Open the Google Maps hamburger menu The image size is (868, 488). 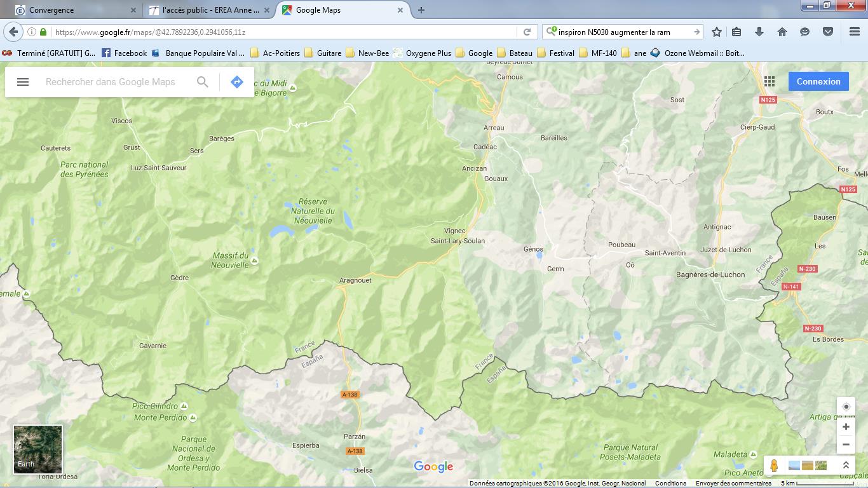coord(23,82)
